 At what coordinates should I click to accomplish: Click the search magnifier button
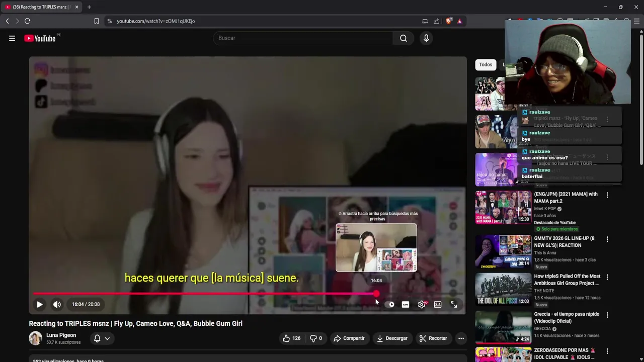(404, 38)
